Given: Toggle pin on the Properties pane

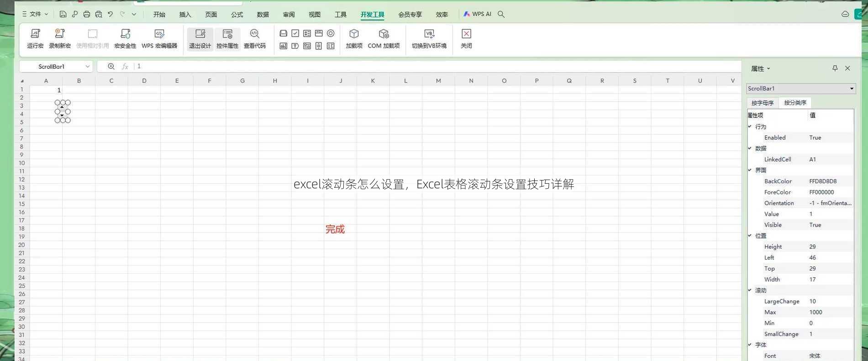Looking at the screenshot, I should (x=835, y=68).
